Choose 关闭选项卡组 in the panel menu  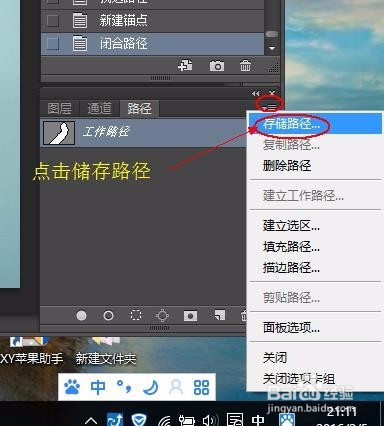click(315, 379)
